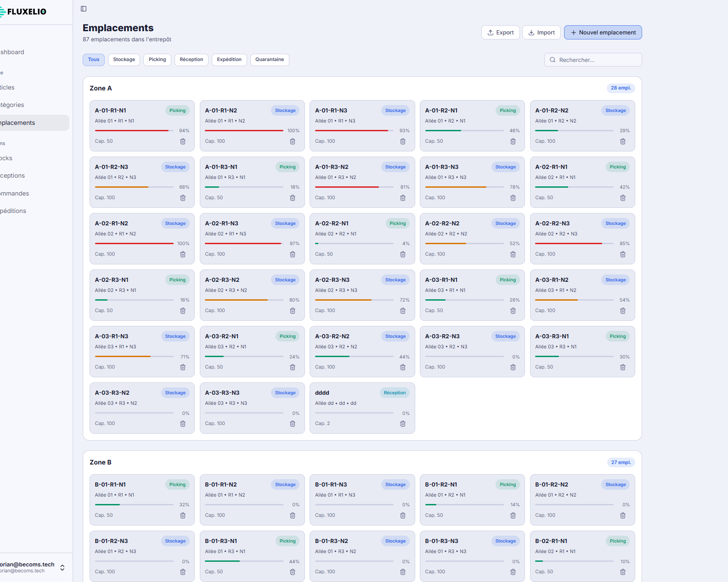Click Fluxelio logo
728x582 pixels.
[x=23, y=11]
